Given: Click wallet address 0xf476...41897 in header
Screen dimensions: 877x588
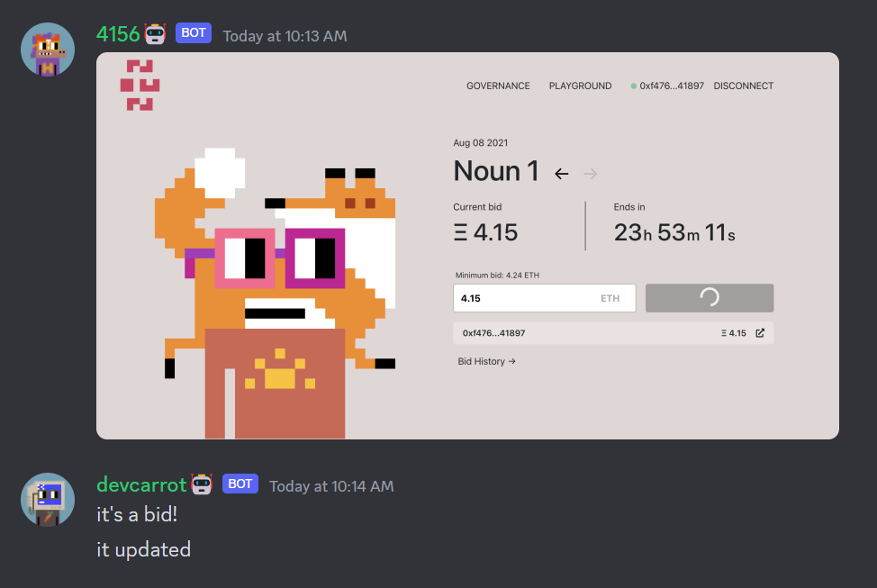Looking at the screenshot, I should (672, 86).
